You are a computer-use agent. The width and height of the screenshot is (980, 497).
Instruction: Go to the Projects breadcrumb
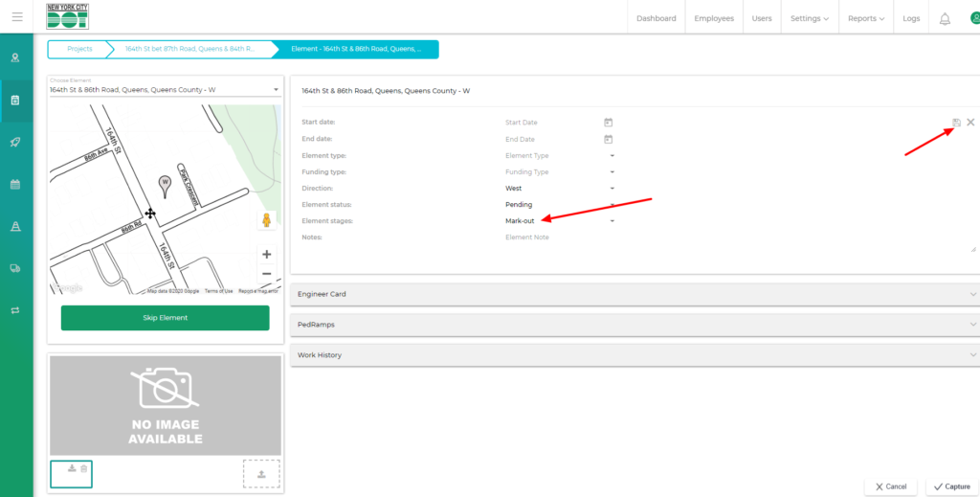coord(79,49)
